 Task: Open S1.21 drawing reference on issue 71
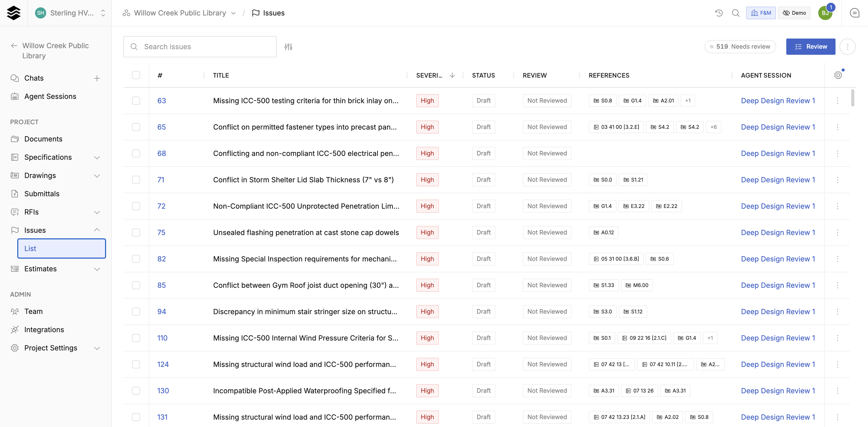(x=633, y=180)
